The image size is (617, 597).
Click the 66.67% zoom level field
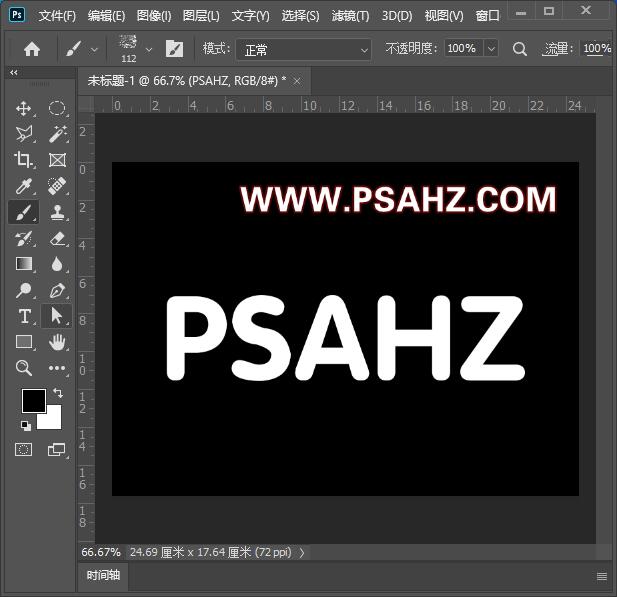coord(101,552)
